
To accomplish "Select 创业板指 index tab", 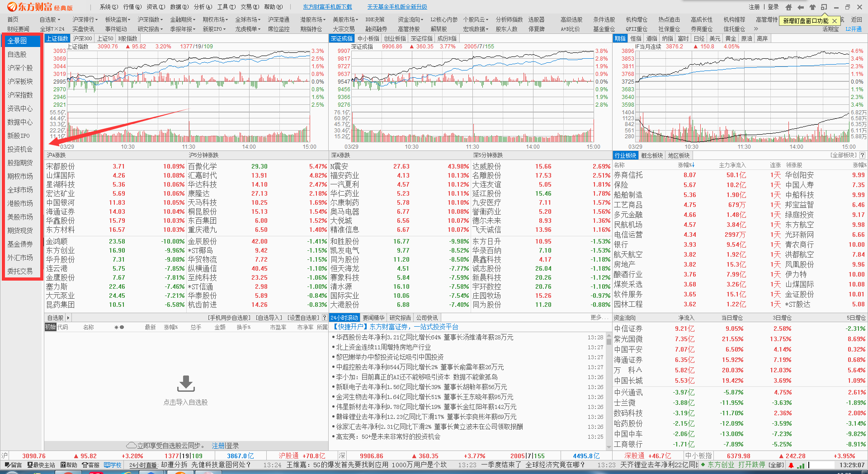I will tap(395, 39).
